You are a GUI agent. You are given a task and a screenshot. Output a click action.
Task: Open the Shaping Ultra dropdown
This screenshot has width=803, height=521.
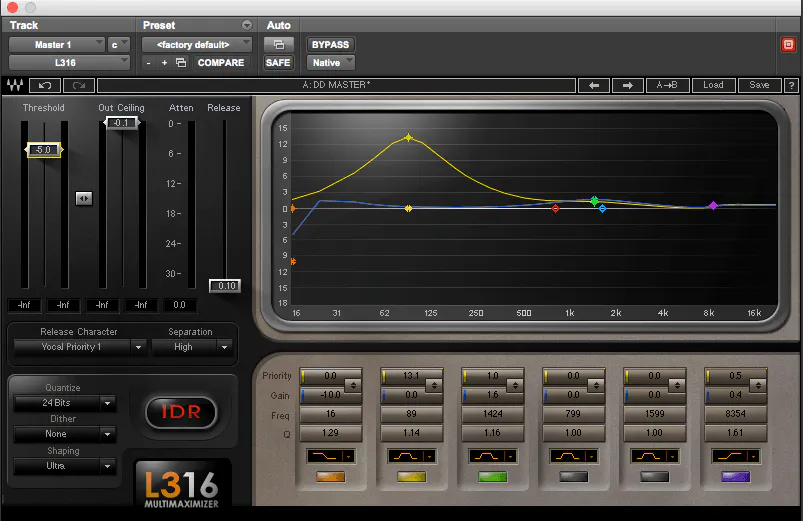coord(64,466)
